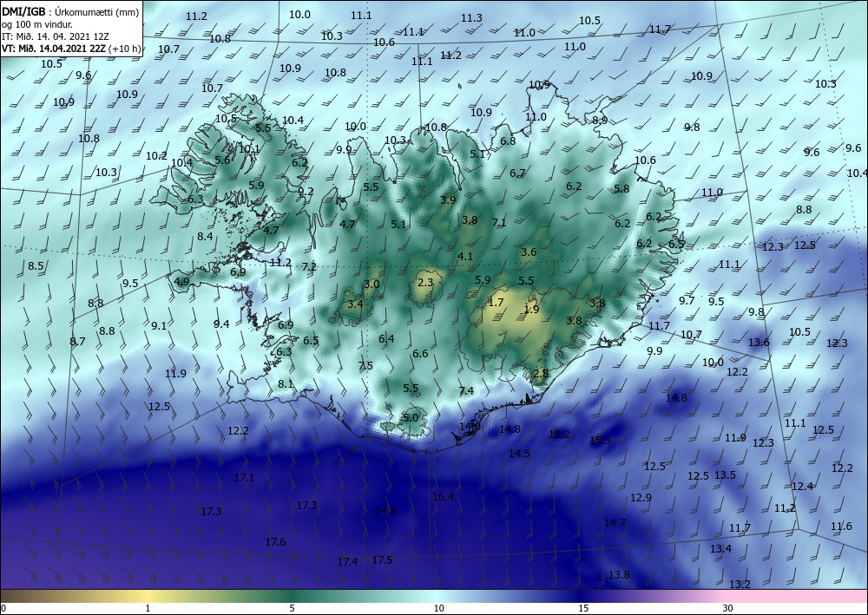Click the map value "3.0"
868x615 pixels.
(x=372, y=285)
